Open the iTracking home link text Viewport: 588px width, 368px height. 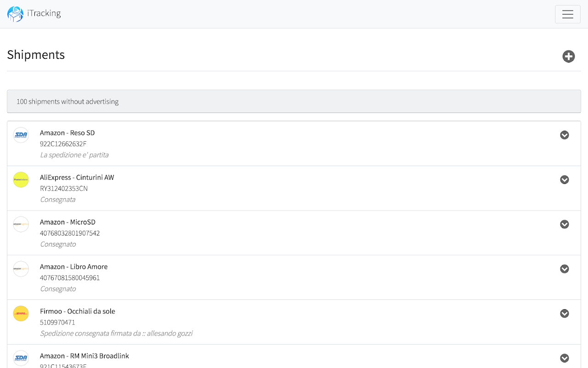(x=44, y=13)
